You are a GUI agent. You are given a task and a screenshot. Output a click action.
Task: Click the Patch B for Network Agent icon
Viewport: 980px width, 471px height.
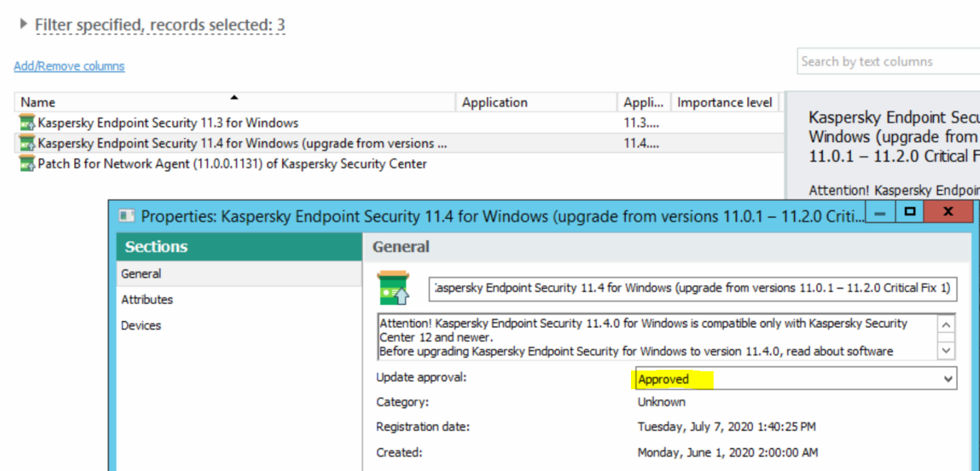[27, 164]
